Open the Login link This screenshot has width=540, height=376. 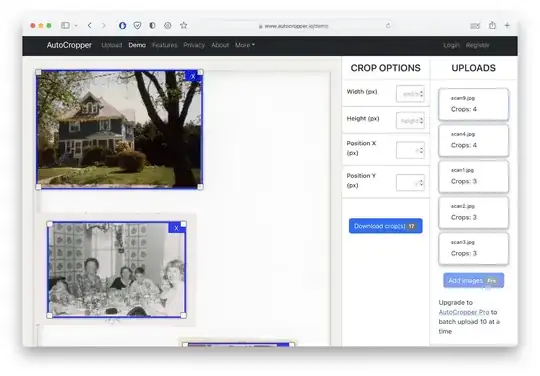(x=451, y=45)
